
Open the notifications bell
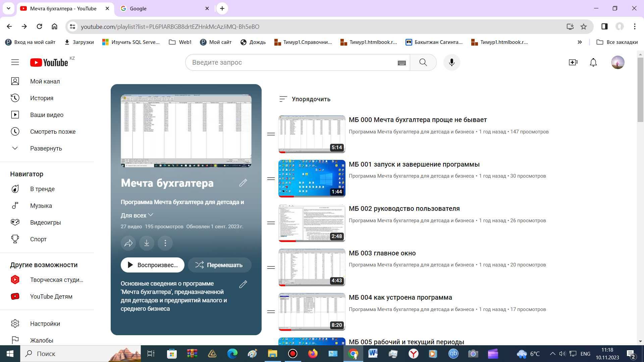point(593,62)
